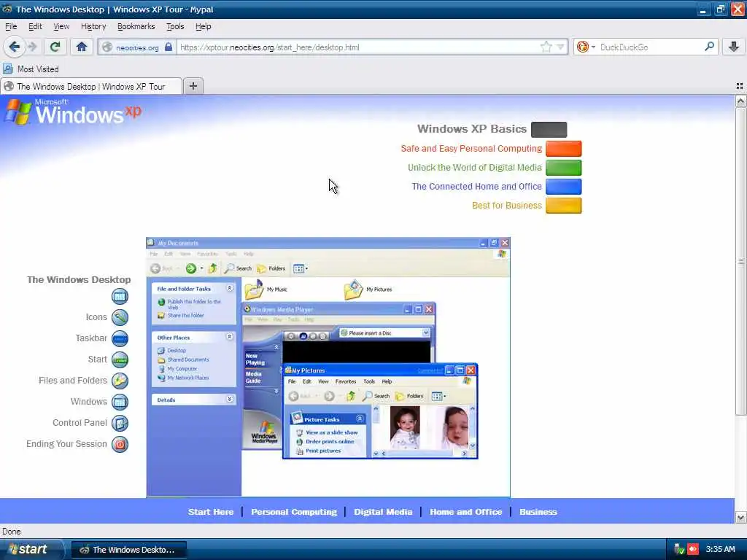
Task: Open the Downloads arrow button
Action: pyautogui.click(x=733, y=47)
